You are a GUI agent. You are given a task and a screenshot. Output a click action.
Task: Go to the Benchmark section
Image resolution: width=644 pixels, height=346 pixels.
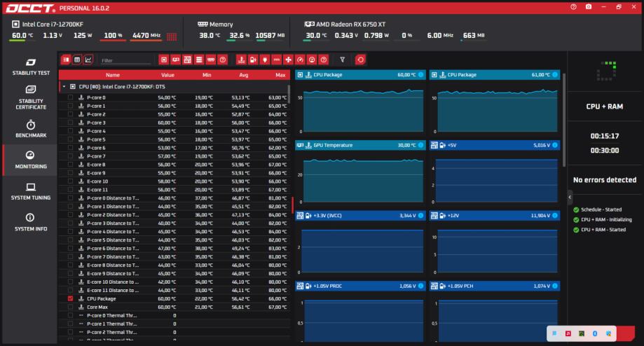pos(30,128)
